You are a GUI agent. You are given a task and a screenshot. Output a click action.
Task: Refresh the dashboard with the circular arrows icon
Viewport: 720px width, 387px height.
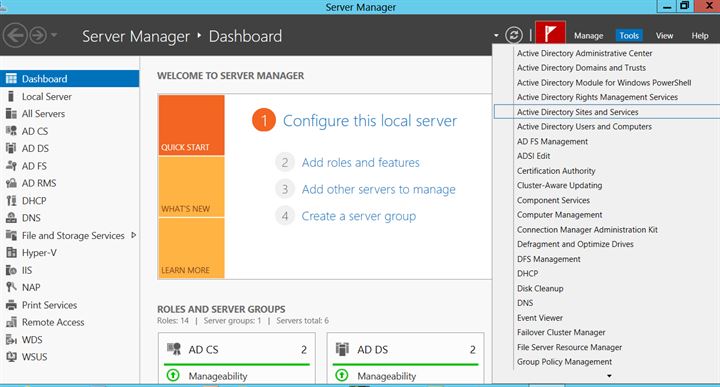pyautogui.click(x=514, y=35)
